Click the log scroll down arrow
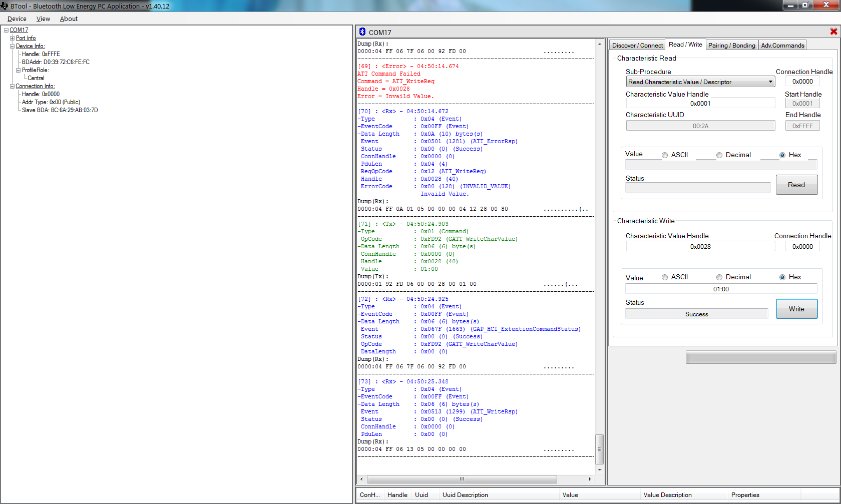 (599, 469)
